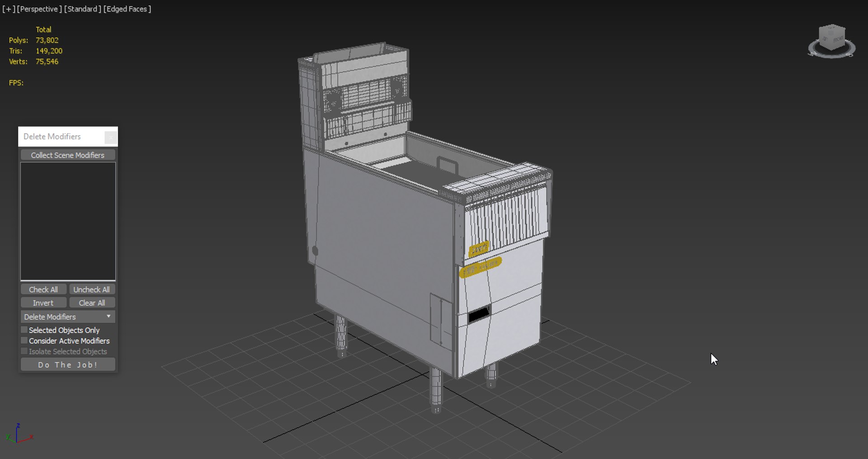Toggle Isolate Selected Objects checkbox
868x459 pixels.
[24, 351]
